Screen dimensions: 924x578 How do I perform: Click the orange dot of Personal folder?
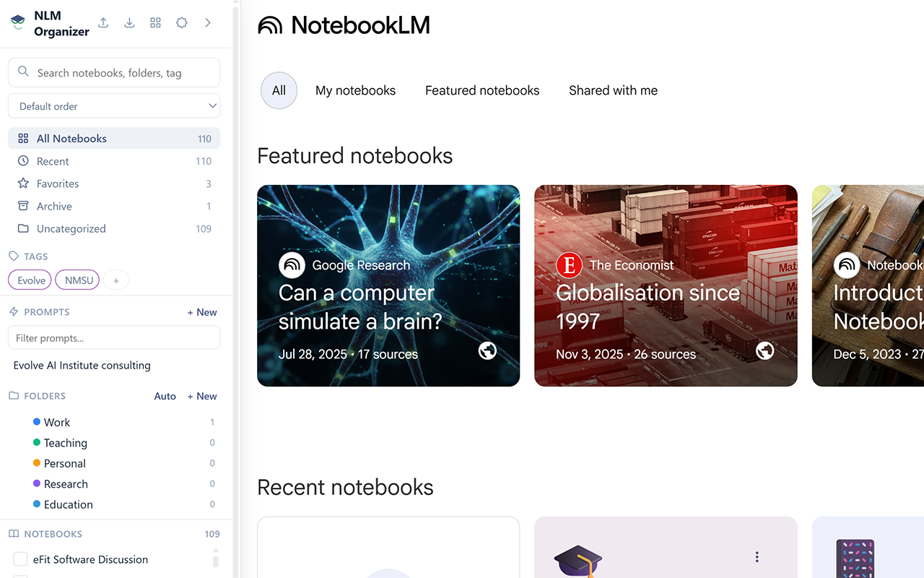tap(37, 462)
